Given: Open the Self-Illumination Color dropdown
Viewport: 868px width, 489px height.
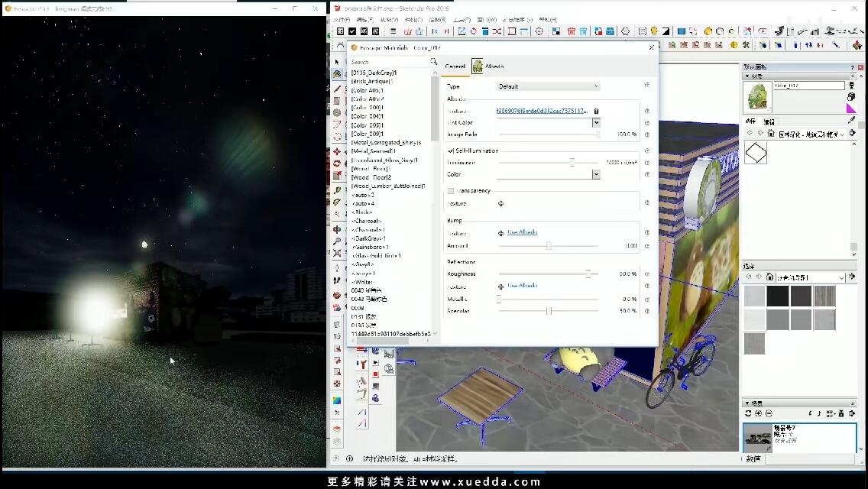Looking at the screenshot, I should point(596,174).
